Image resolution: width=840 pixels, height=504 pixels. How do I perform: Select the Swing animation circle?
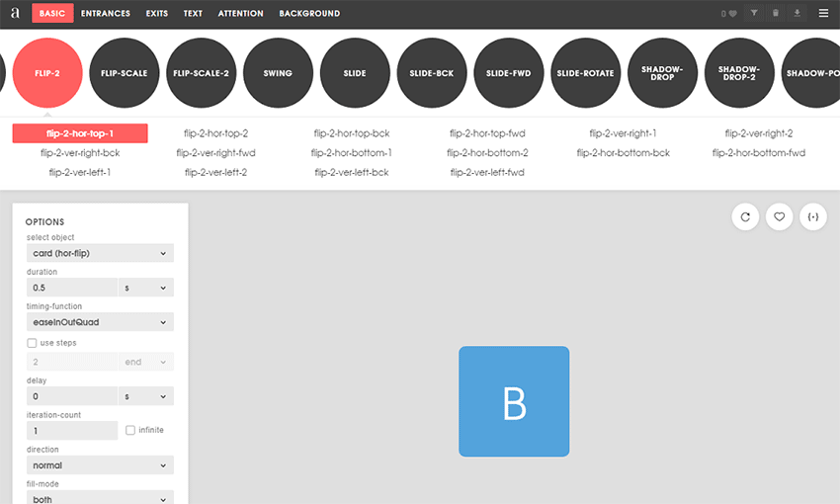point(278,73)
